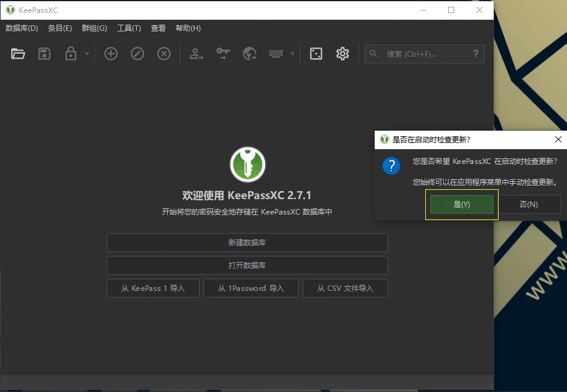Click the 开始将您的密码安全地存储 subtitle text
This screenshot has height=392, width=567.
coord(247,211)
